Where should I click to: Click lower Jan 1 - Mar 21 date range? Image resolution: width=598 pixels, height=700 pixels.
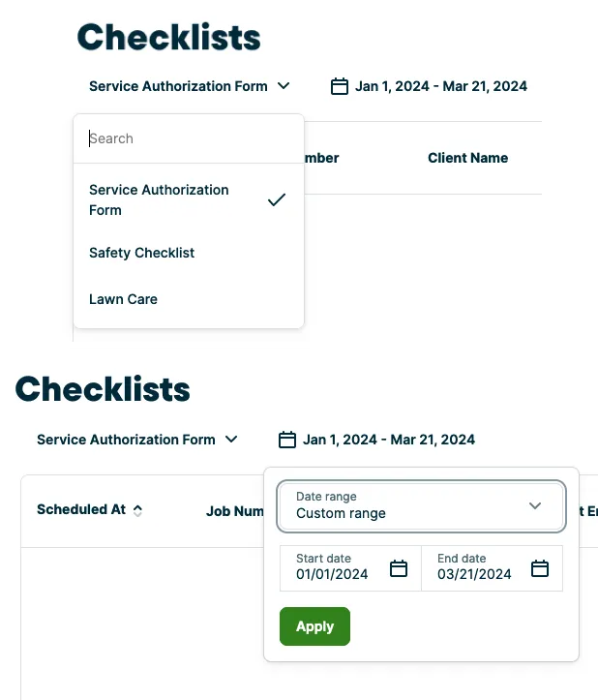pos(389,440)
